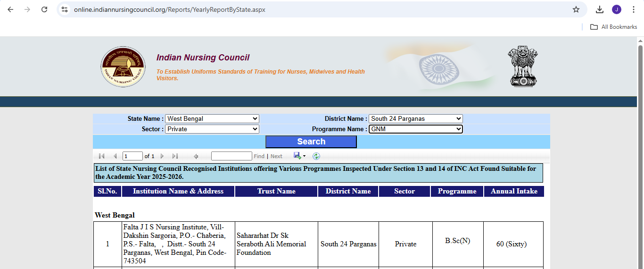The width and height of the screenshot is (644, 269).
Task: Click the current page number box
Action: coord(132,156)
